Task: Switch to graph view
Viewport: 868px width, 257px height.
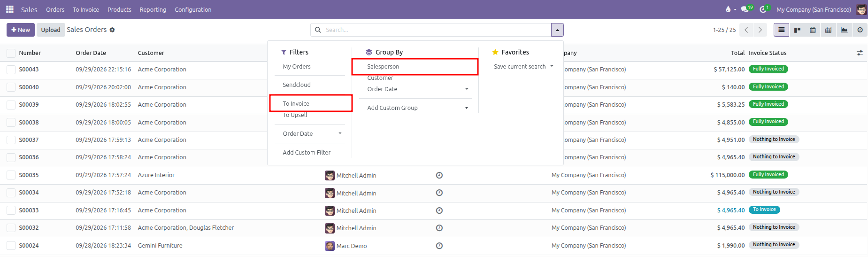Action: [844, 30]
